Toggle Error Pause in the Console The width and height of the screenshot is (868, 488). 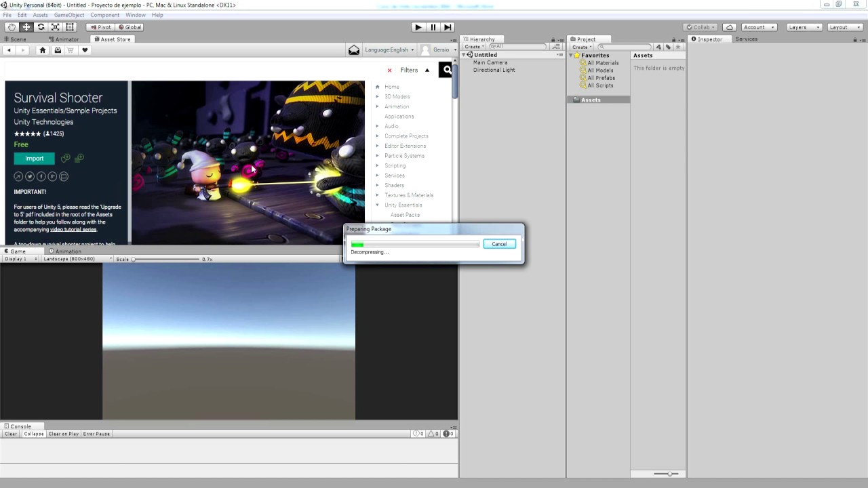click(96, 434)
